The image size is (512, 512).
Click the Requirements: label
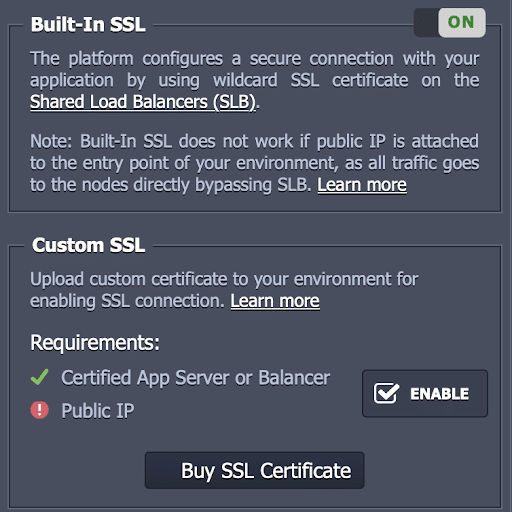click(x=95, y=343)
